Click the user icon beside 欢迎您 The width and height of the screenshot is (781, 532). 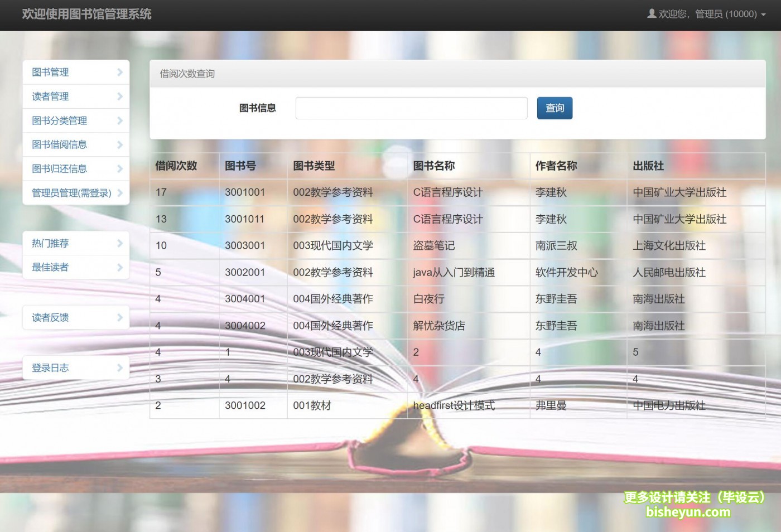pyautogui.click(x=651, y=13)
